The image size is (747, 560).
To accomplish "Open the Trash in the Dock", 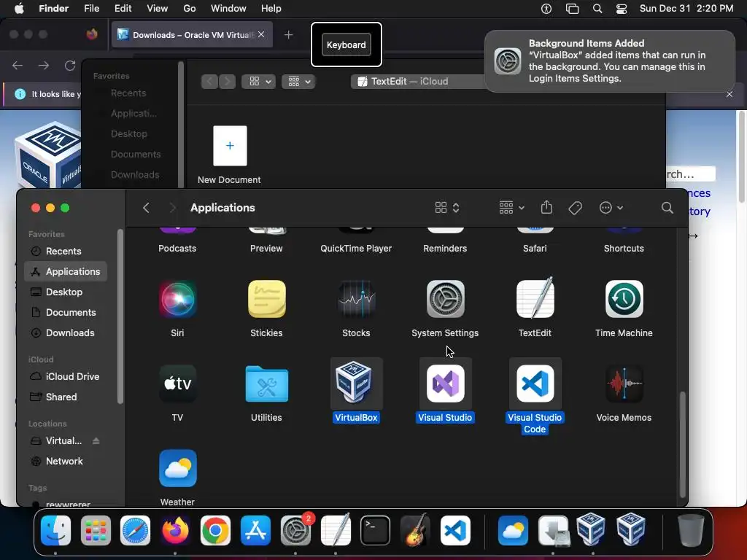I will click(691, 530).
